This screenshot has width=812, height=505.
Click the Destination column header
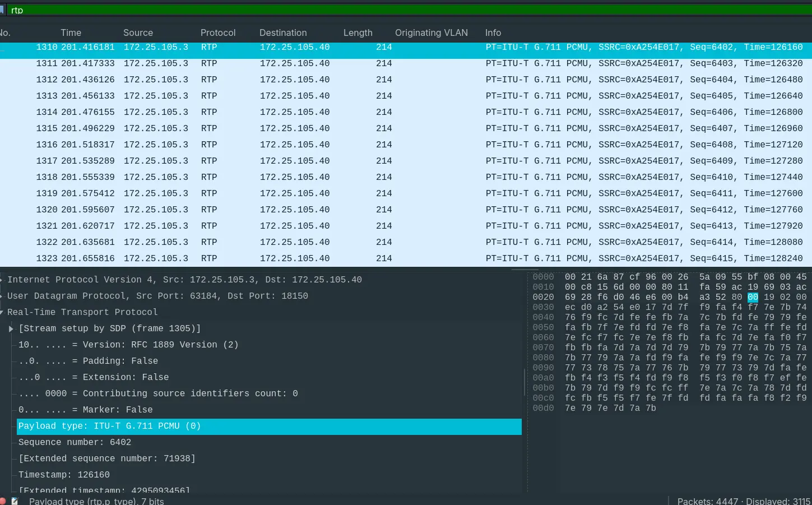coord(283,33)
